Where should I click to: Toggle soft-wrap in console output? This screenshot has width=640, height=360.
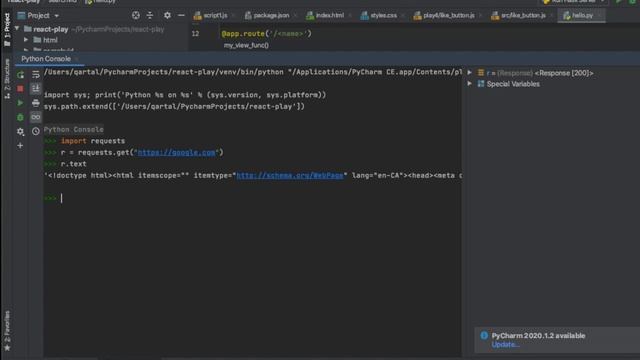tap(36, 75)
